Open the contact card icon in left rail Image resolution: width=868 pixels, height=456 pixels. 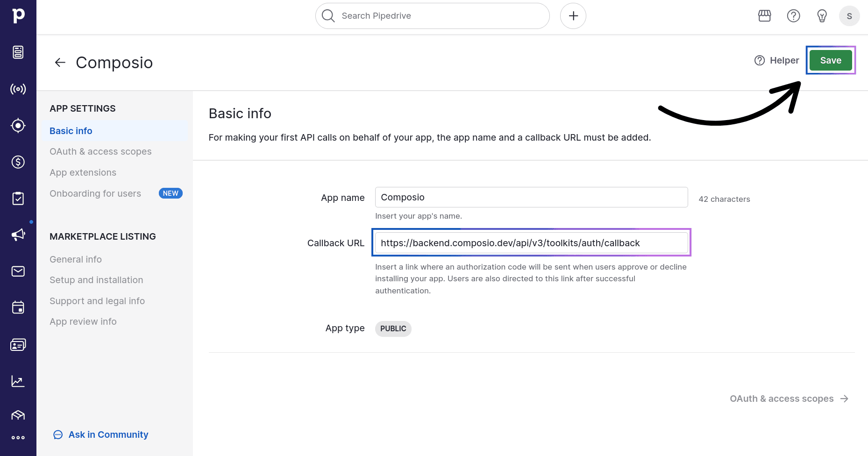tap(18, 345)
